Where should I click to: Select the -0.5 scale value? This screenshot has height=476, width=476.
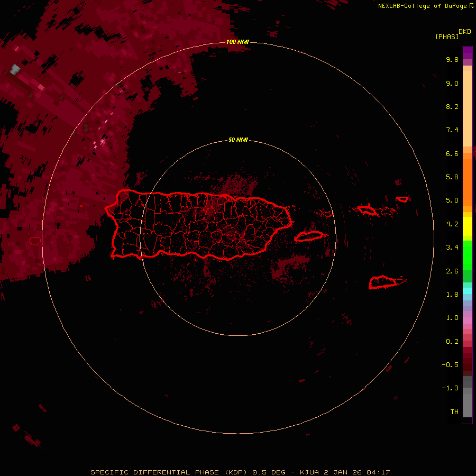(x=450, y=365)
